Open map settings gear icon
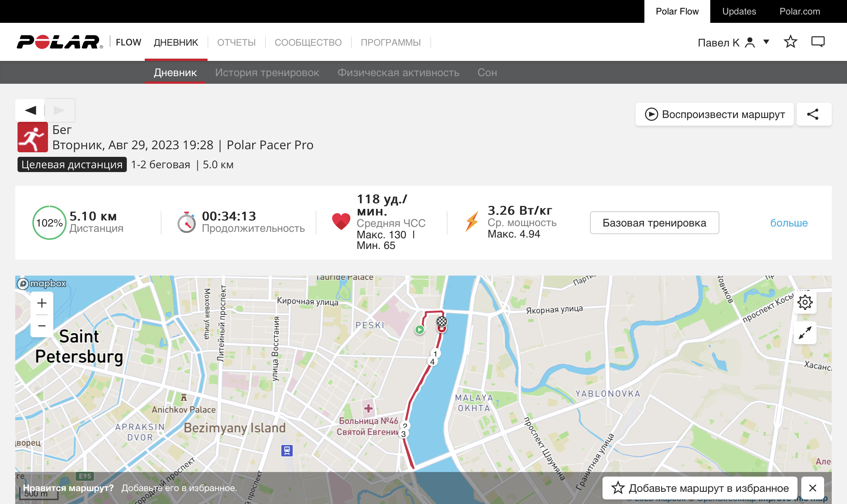847x504 pixels. [x=805, y=302]
